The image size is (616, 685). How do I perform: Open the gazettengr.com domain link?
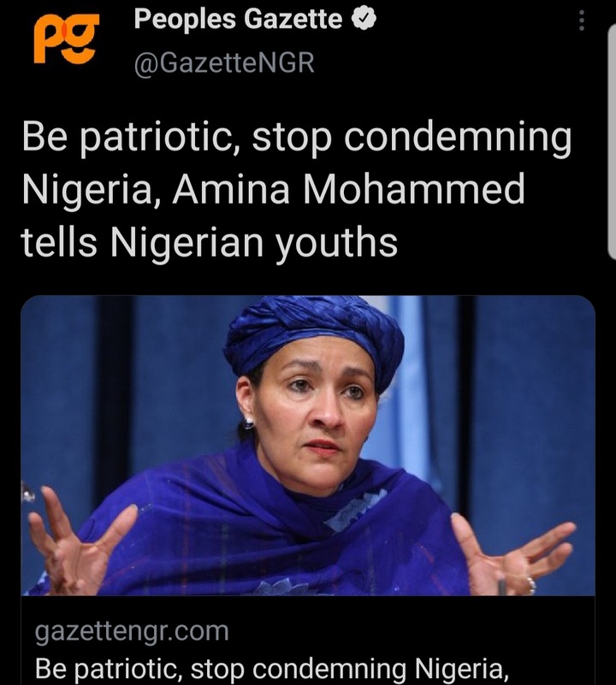pyautogui.click(x=132, y=631)
